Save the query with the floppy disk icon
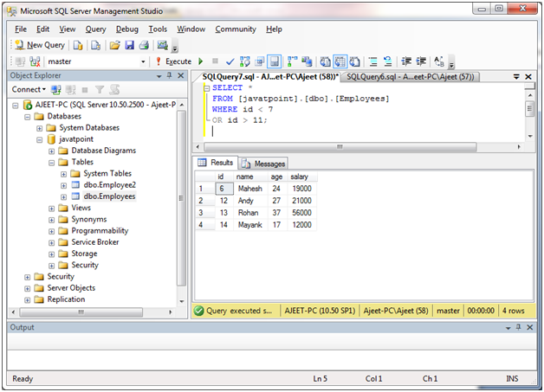 point(129,45)
